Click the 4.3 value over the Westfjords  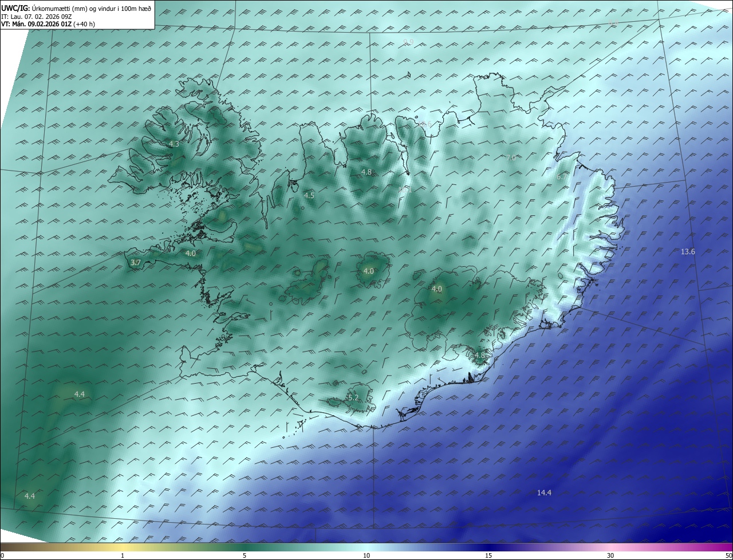tap(174, 144)
